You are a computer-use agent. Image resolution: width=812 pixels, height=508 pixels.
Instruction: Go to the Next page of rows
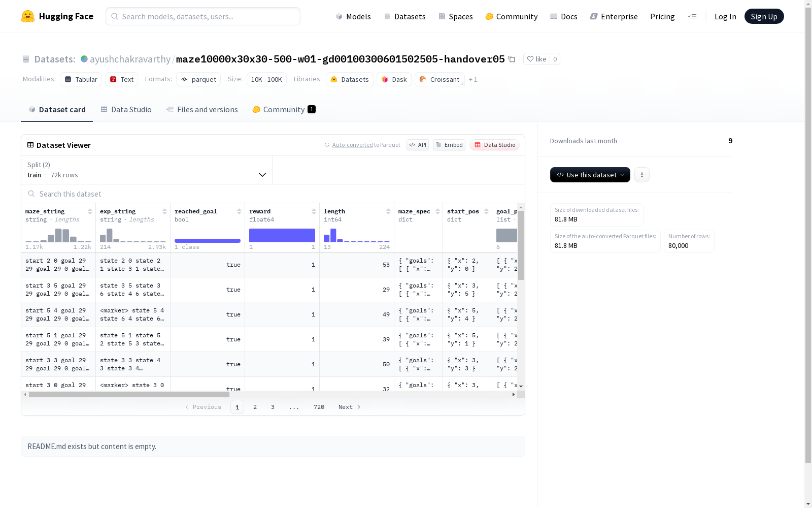coord(350,407)
